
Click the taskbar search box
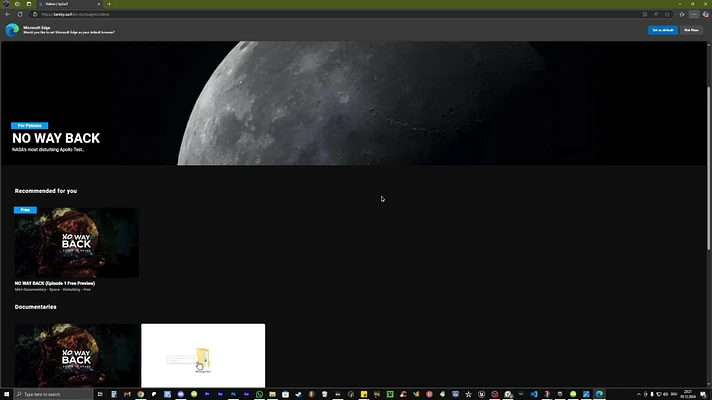click(x=54, y=394)
